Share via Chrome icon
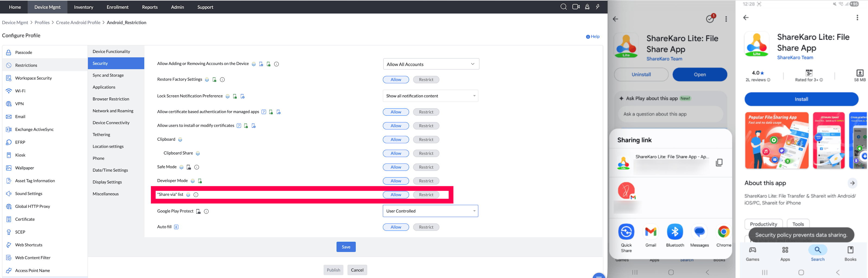Viewport: 868px width, 278px height. [x=723, y=232]
